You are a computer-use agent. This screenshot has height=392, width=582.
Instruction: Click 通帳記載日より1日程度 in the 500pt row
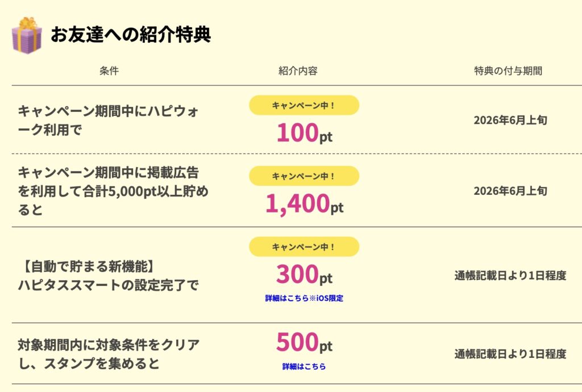point(510,354)
